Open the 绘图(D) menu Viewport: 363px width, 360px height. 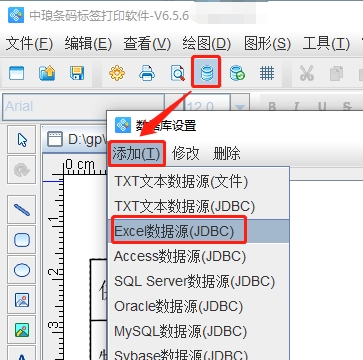pyautogui.click(x=207, y=44)
